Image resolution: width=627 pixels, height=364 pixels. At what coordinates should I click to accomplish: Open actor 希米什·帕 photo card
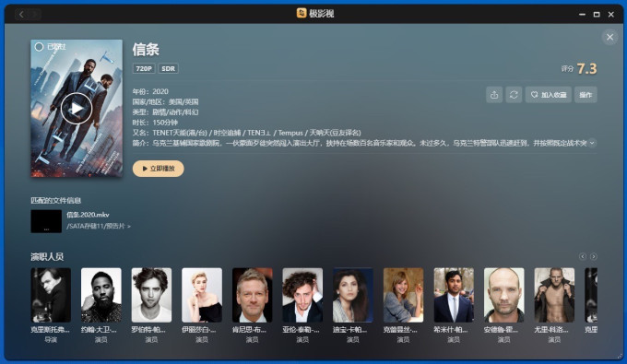click(x=454, y=295)
